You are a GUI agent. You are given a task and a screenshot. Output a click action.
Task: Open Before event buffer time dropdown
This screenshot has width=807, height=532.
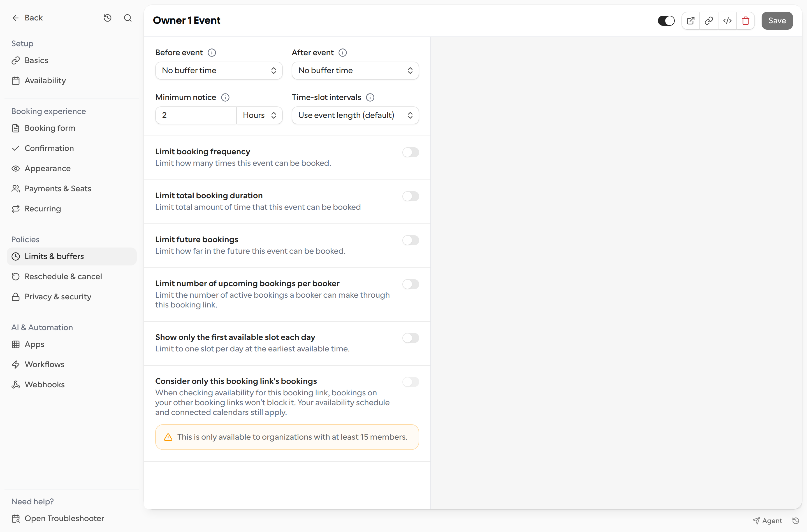click(x=219, y=71)
